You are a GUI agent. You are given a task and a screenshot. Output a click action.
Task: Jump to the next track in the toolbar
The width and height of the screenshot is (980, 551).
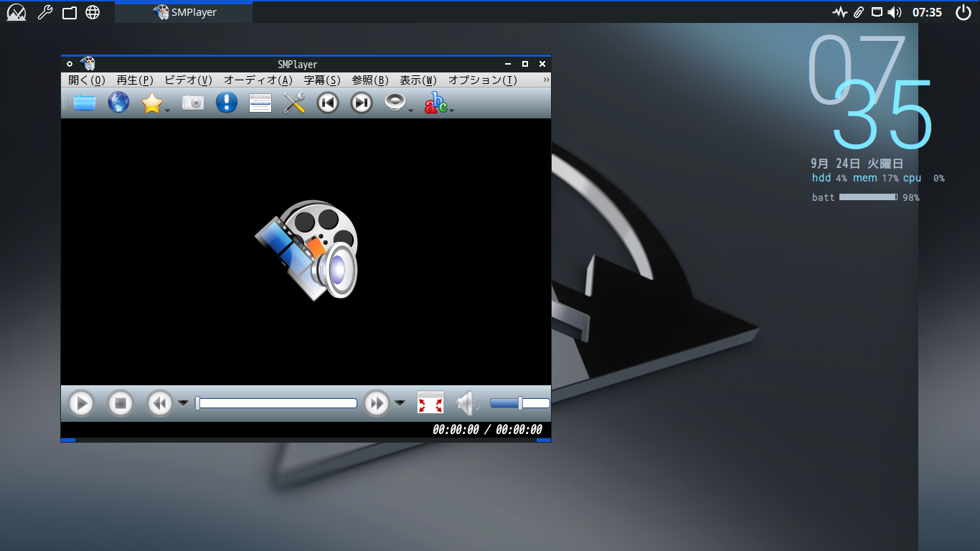(362, 103)
